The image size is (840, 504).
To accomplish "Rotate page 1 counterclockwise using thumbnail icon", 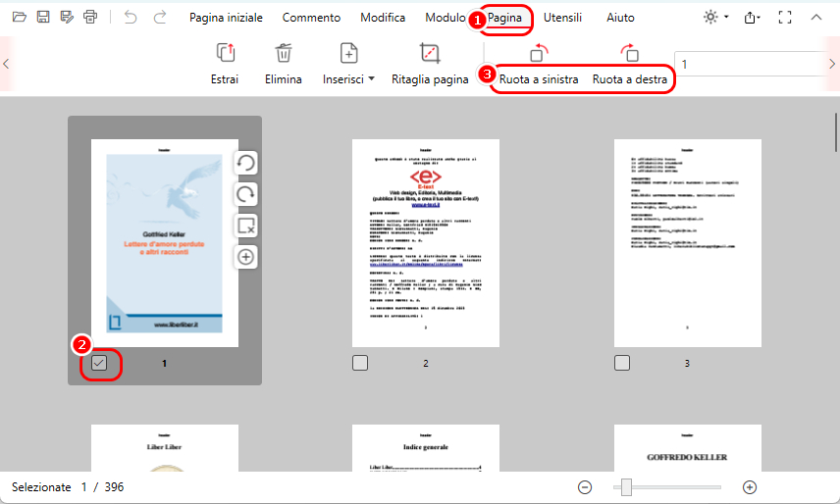I will (x=246, y=163).
